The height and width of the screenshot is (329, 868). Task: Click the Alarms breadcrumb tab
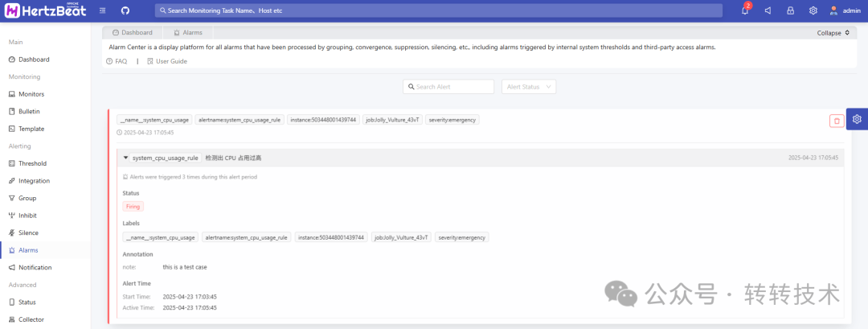[x=187, y=33]
